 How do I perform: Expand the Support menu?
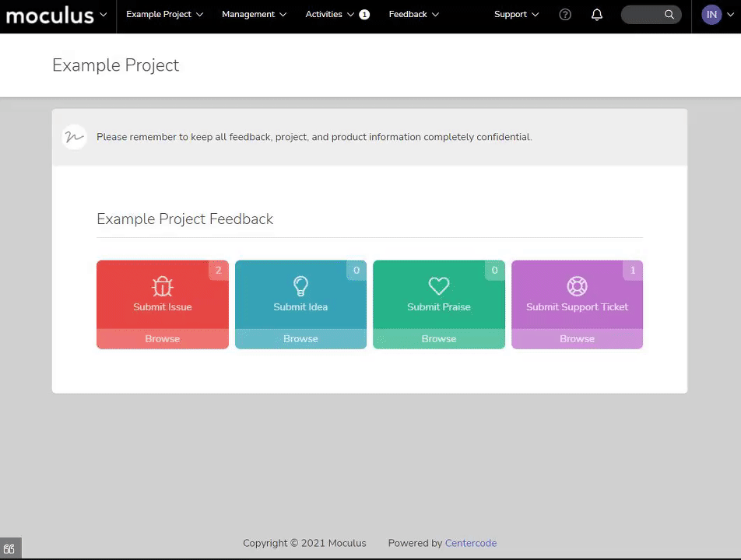coord(516,14)
